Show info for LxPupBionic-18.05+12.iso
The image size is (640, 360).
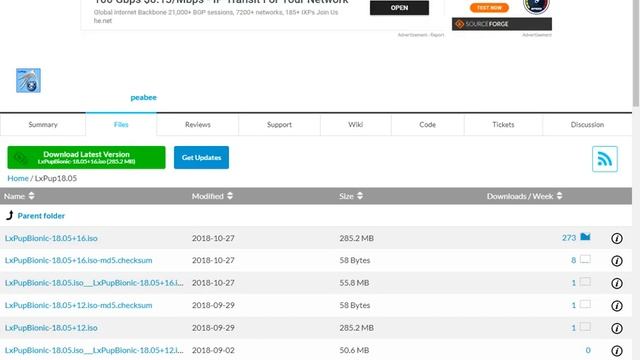click(617, 328)
